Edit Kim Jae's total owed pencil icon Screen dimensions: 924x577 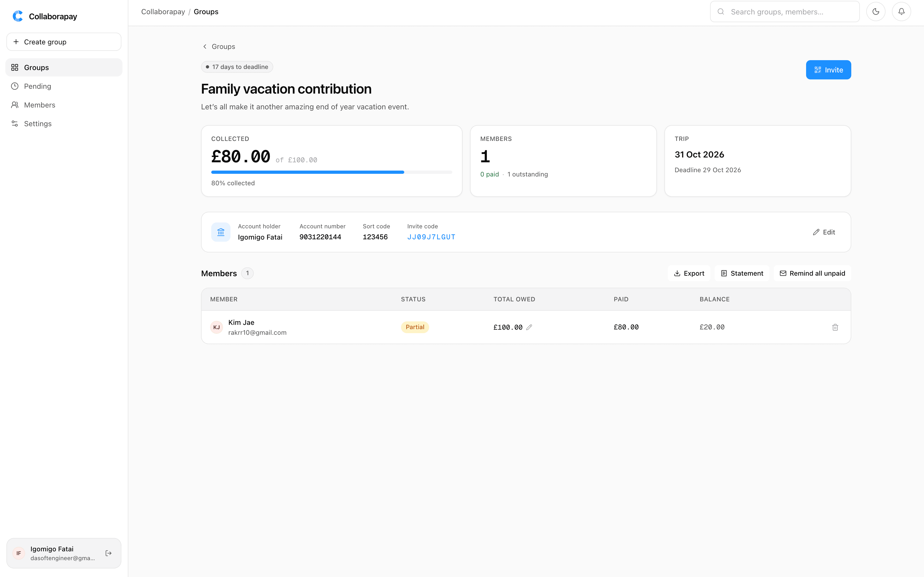coord(529,327)
